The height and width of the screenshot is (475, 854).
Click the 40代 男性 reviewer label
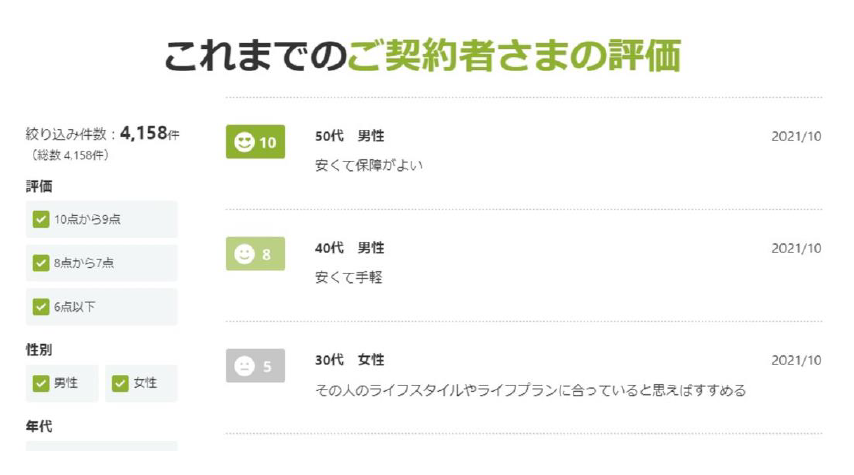click(x=349, y=248)
